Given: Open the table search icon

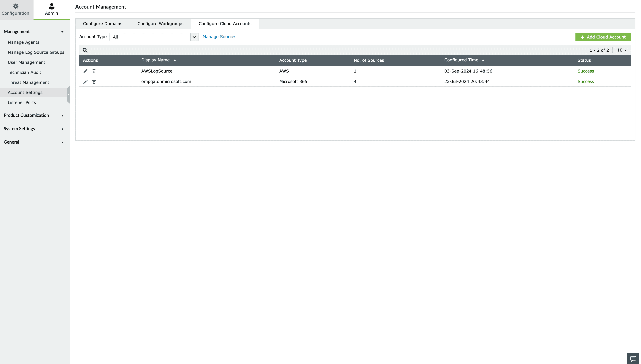Looking at the screenshot, I should (x=85, y=50).
